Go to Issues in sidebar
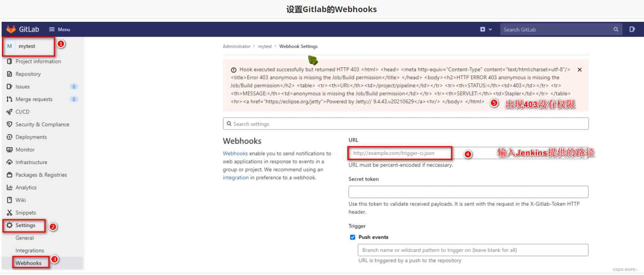The height and width of the screenshot is (275, 644). tap(23, 86)
